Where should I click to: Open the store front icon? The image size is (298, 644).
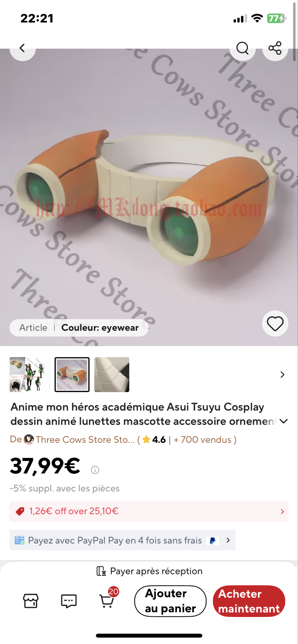pos(31,601)
